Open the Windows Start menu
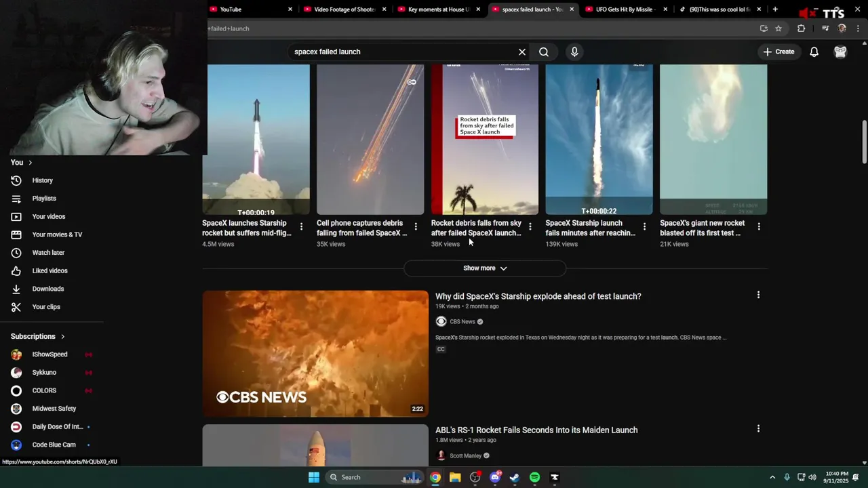 coord(313,477)
